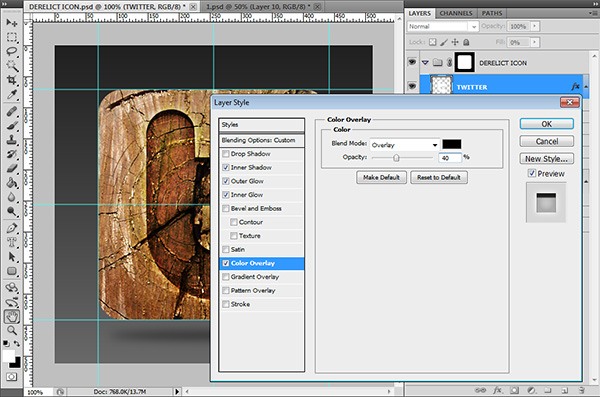Enable Drop Shadow checkbox

[226, 154]
